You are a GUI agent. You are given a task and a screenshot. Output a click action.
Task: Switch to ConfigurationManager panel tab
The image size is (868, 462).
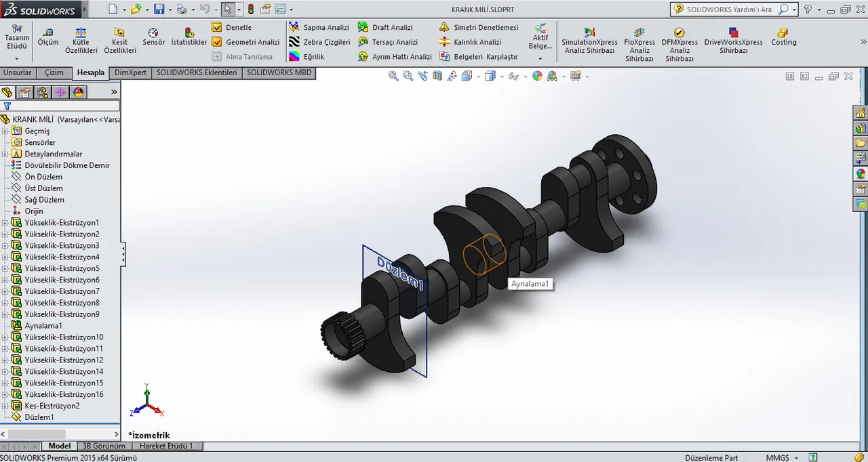(x=43, y=92)
